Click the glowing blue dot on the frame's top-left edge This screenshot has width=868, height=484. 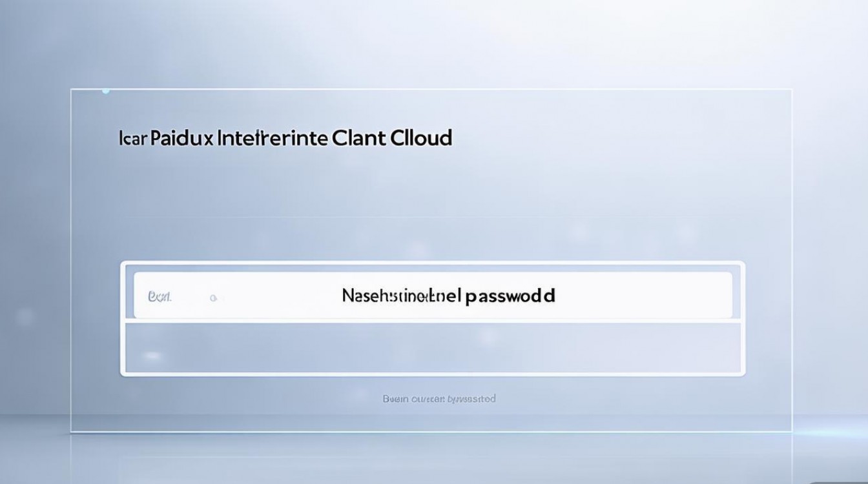click(106, 91)
